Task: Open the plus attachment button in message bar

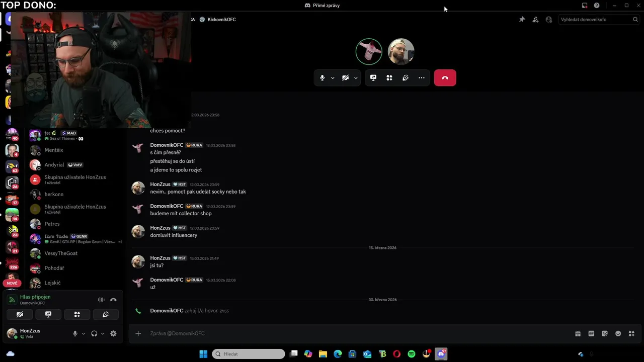Action: click(x=138, y=333)
